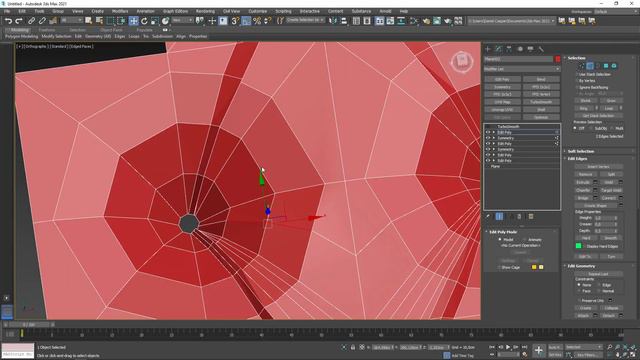Screen dimensions: 640x360
Task: Click the time slider handle 0 / 100
Action: point(29,325)
